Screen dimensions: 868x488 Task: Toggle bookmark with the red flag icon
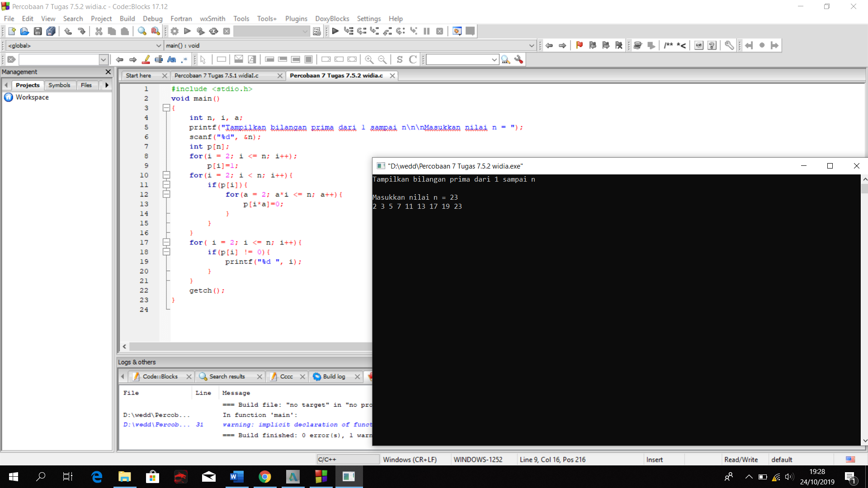(580, 45)
